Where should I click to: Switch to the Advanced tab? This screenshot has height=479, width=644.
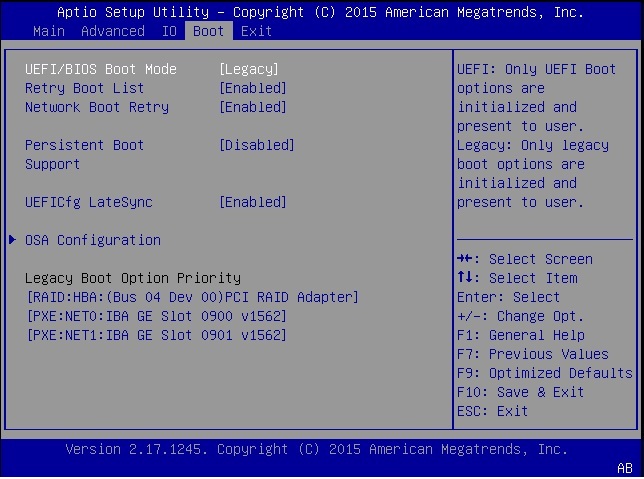[x=113, y=31]
